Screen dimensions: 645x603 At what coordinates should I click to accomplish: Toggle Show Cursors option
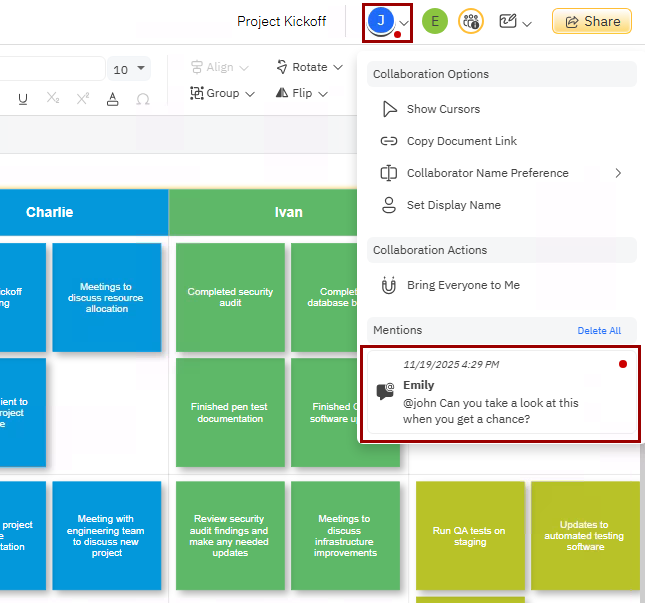[443, 109]
